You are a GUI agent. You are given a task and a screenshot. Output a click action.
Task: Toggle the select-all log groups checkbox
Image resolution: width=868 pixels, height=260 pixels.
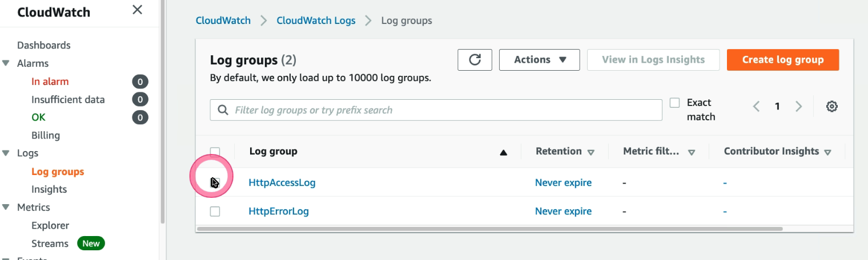click(x=215, y=152)
